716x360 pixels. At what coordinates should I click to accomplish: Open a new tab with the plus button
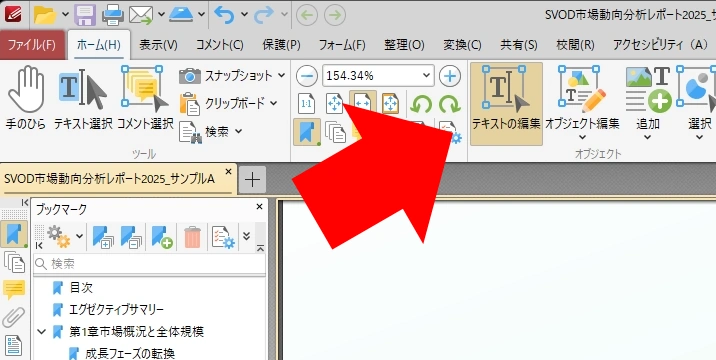point(252,180)
